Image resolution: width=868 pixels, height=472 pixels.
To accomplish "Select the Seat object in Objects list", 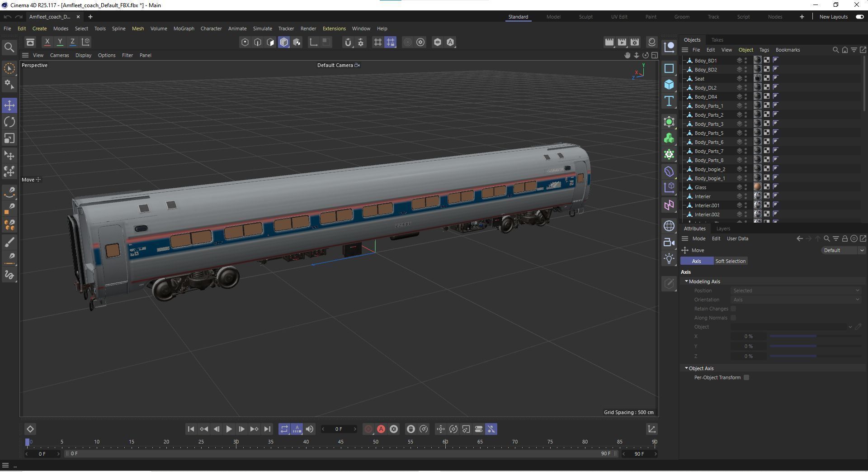I will coord(699,79).
